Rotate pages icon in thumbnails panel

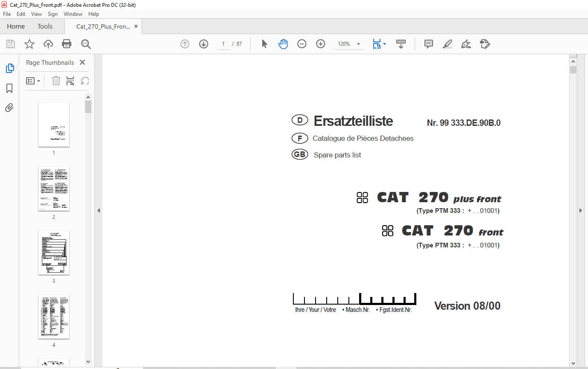click(x=85, y=81)
